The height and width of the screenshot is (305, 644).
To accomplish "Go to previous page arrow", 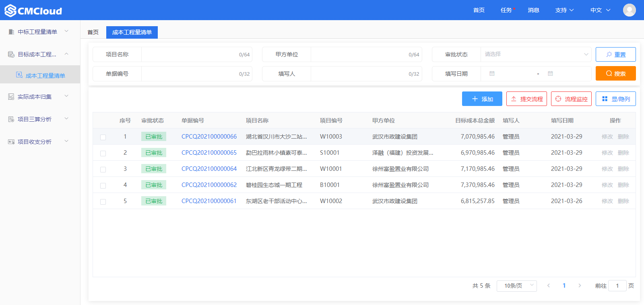I will tap(548, 286).
